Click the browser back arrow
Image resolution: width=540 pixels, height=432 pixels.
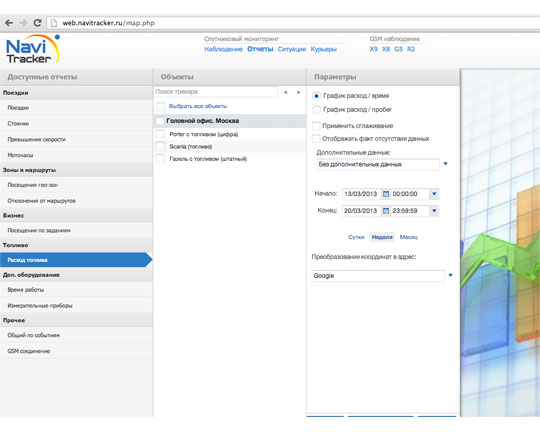point(9,23)
